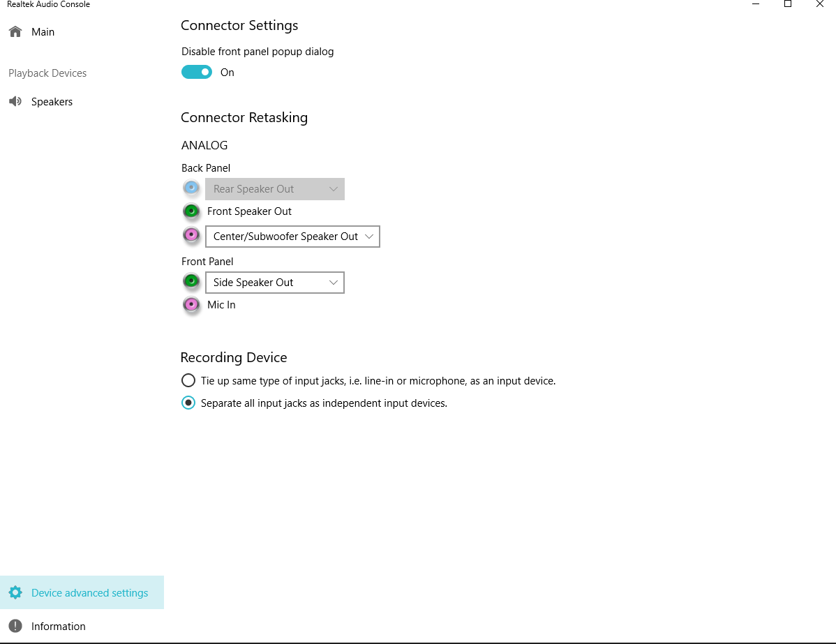
Task: Open the Device advanced settings page
Action: pyautogui.click(x=89, y=593)
